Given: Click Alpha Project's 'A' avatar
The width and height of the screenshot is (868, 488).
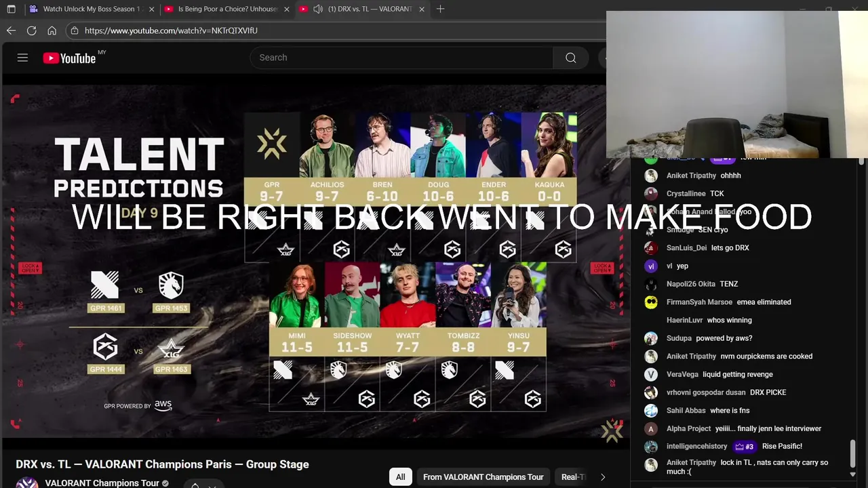Looking at the screenshot, I should tap(651, 429).
